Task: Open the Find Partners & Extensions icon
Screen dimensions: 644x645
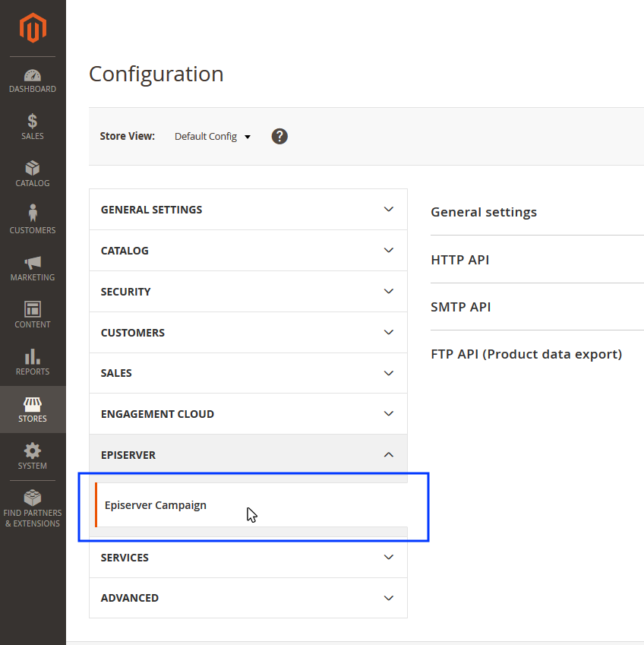Action: click(x=33, y=507)
